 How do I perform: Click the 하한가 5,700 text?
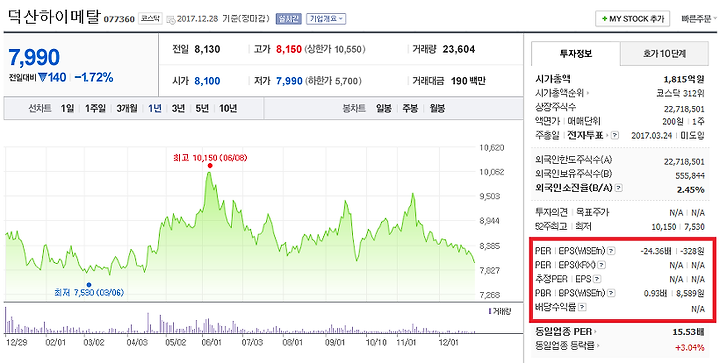(333, 81)
